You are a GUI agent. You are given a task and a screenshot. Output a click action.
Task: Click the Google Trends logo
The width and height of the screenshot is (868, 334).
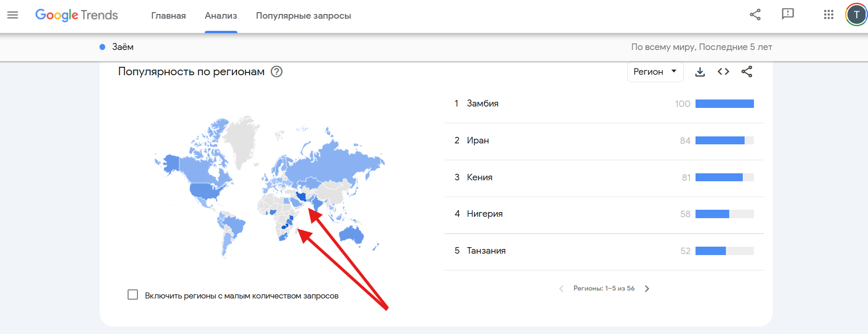click(77, 15)
